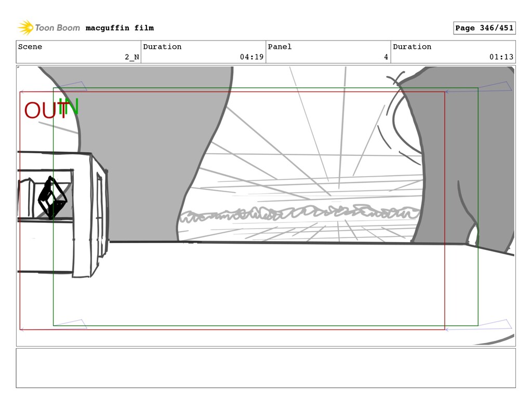
Task: Click the panel number value '4'
Action: coord(386,57)
